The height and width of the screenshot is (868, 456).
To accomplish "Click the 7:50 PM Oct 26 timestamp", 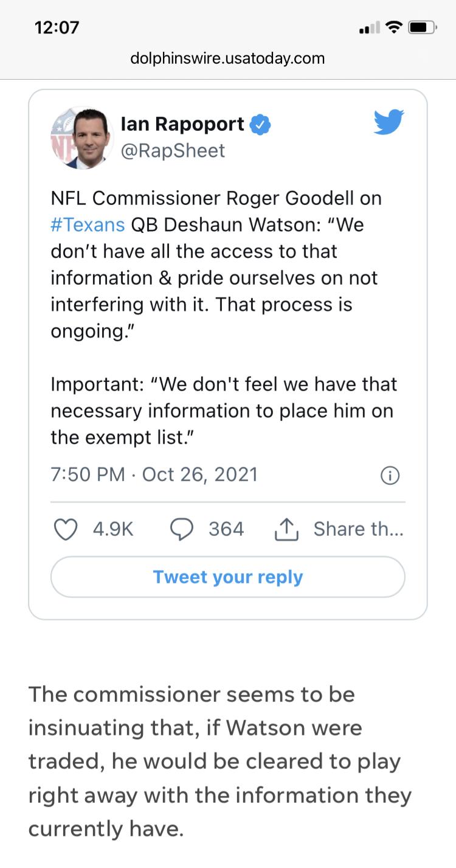I will [154, 474].
